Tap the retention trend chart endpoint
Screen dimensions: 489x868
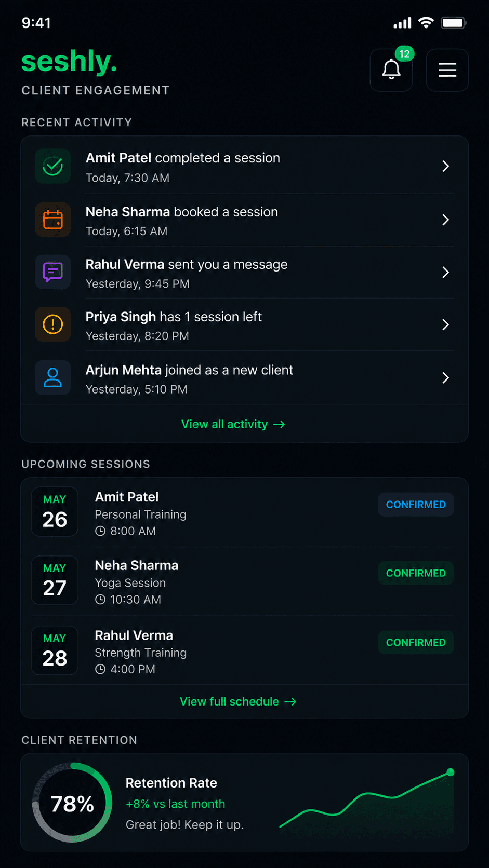pyautogui.click(x=451, y=772)
